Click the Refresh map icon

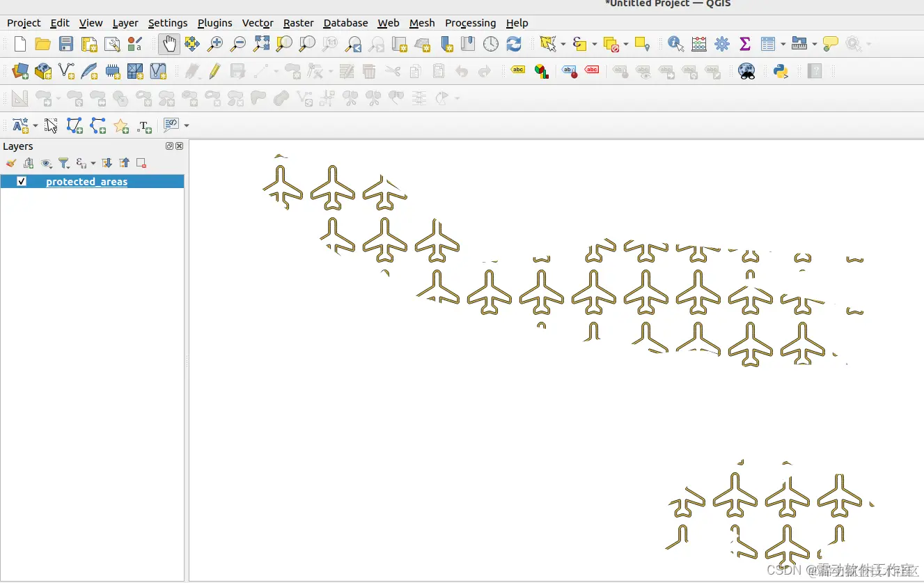click(x=514, y=45)
